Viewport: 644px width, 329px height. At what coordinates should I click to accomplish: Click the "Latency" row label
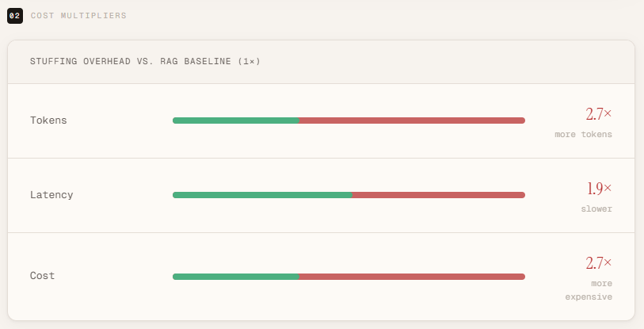coord(51,195)
